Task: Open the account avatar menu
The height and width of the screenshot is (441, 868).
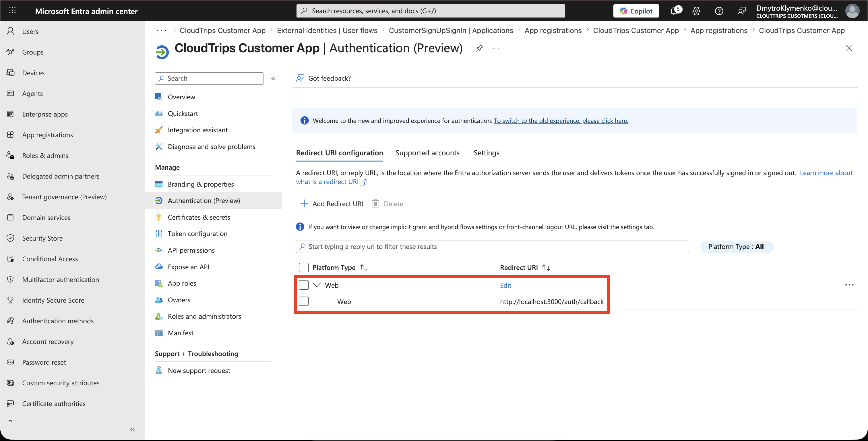Action: point(852,11)
